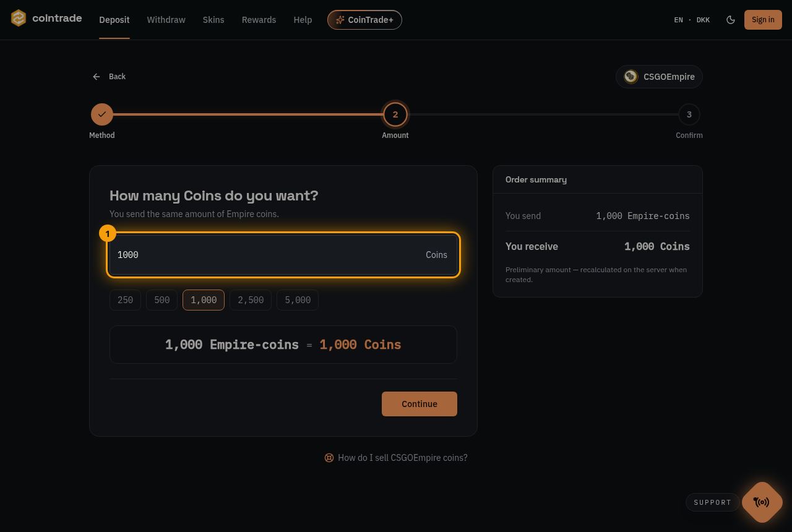Click the How many Coins do you want heading
The height and width of the screenshot is (532, 792).
pyautogui.click(x=214, y=195)
